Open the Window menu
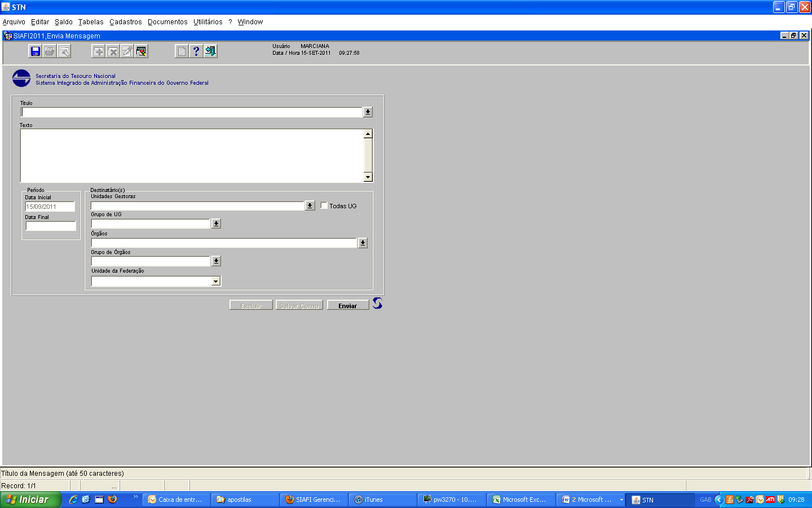The height and width of the screenshot is (508, 812). [250, 22]
